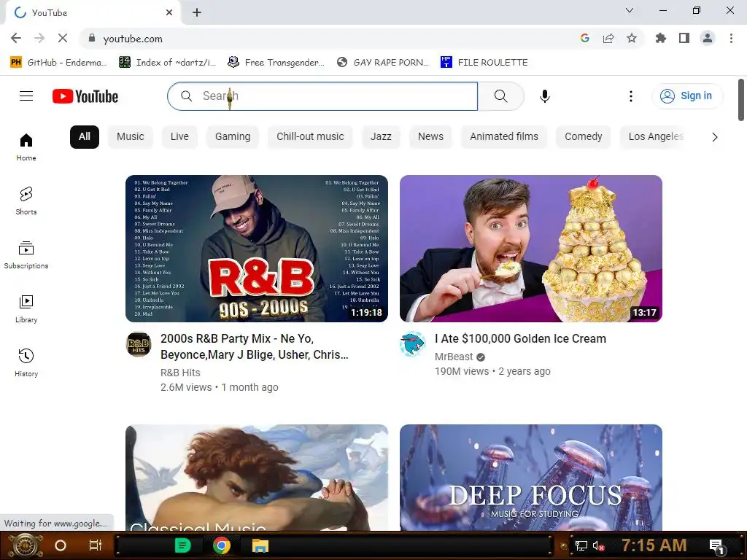Stop page loading with X button
747x560 pixels.
click(x=63, y=38)
